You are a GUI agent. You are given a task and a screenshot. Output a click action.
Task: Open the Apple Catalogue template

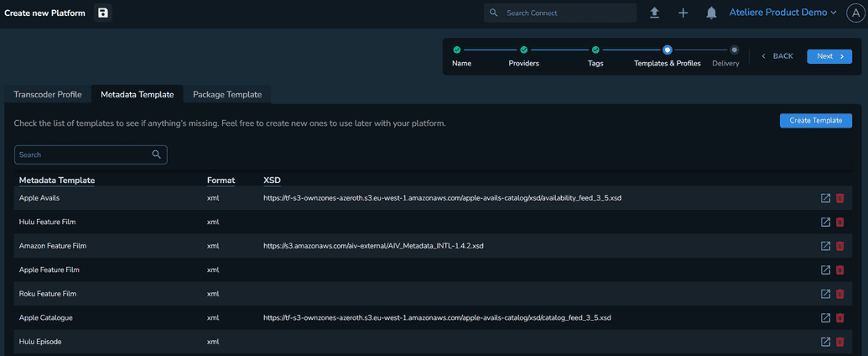tap(825, 317)
